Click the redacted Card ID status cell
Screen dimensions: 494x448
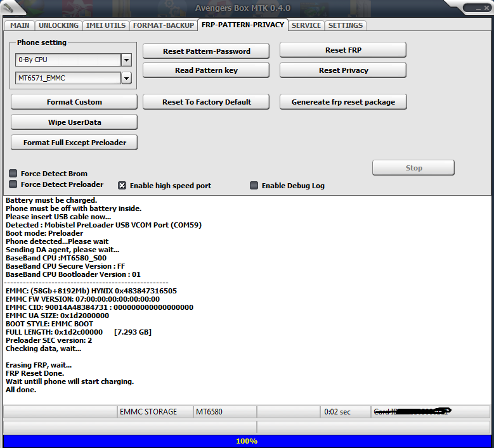(x=430, y=412)
